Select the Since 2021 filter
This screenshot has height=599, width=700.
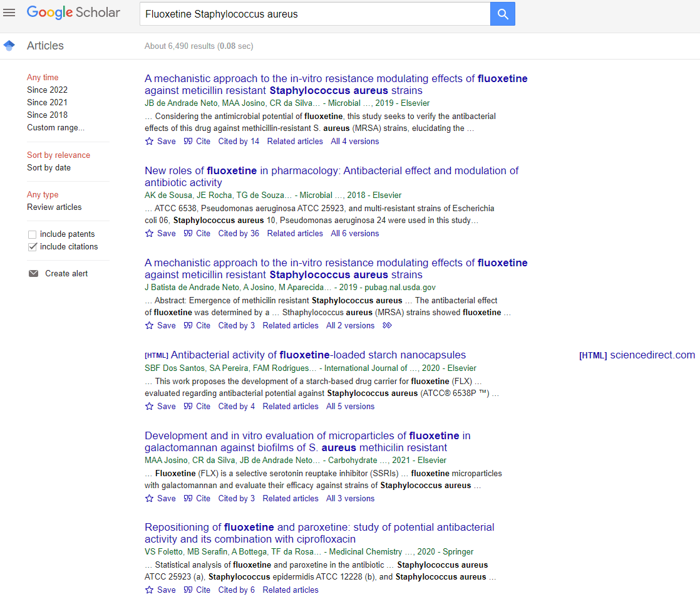pos(47,102)
